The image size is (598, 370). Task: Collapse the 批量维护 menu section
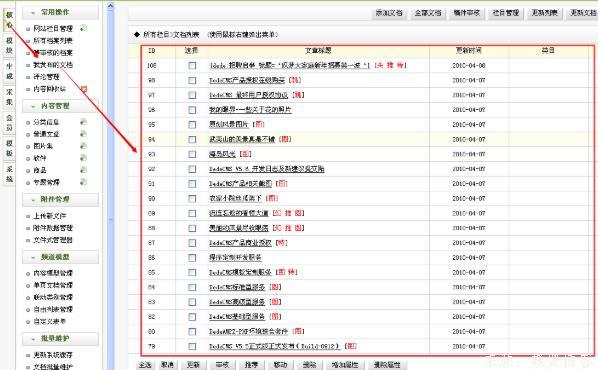pos(60,338)
